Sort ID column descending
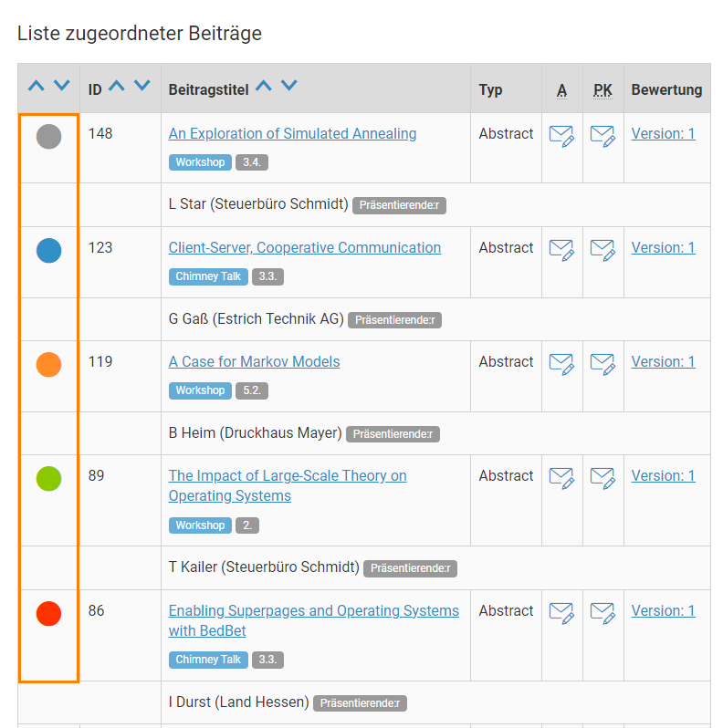723x728 pixels. (142, 87)
